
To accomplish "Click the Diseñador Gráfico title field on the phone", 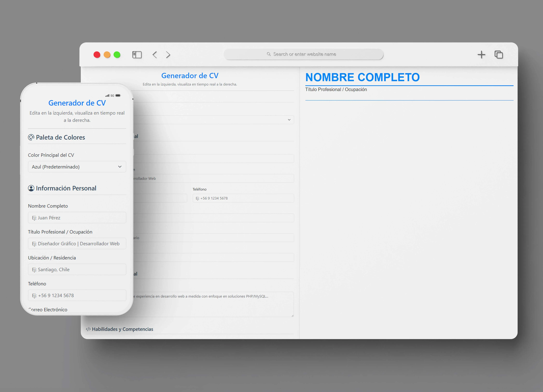I will (77, 244).
